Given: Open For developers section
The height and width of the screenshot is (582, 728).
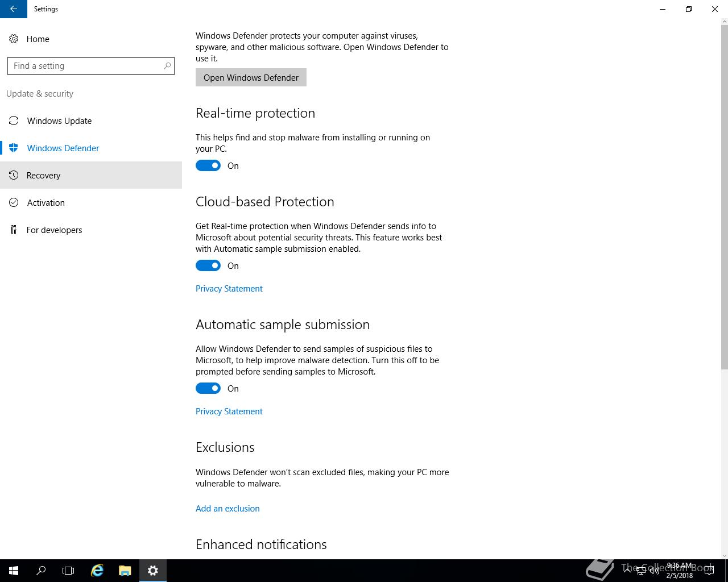Looking at the screenshot, I should tap(91, 230).
